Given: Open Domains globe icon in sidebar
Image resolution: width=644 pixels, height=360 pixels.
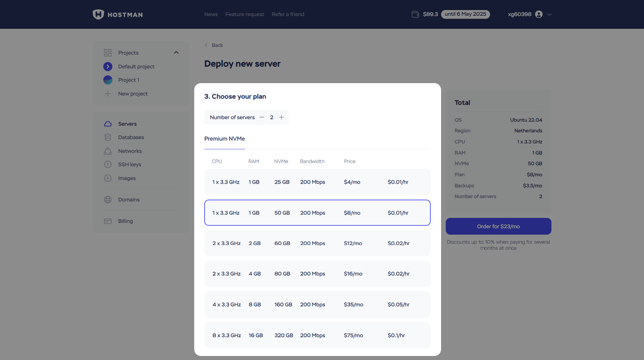Looking at the screenshot, I should tap(108, 199).
